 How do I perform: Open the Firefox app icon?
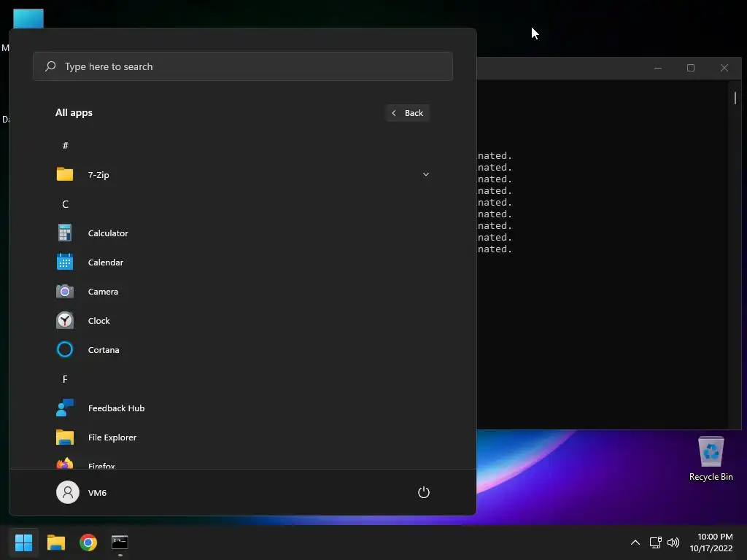point(65,463)
